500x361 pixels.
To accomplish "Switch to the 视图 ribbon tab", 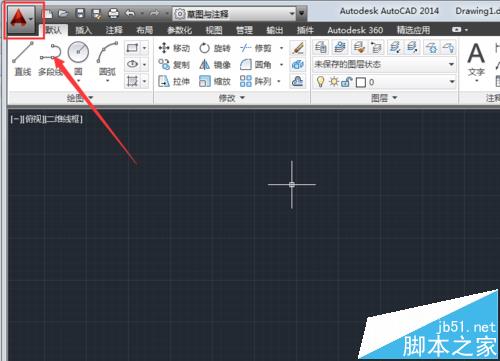I will tap(214, 30).
